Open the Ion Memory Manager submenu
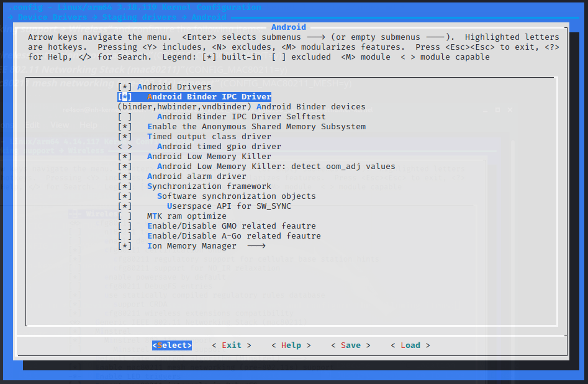 pos(191,246)
